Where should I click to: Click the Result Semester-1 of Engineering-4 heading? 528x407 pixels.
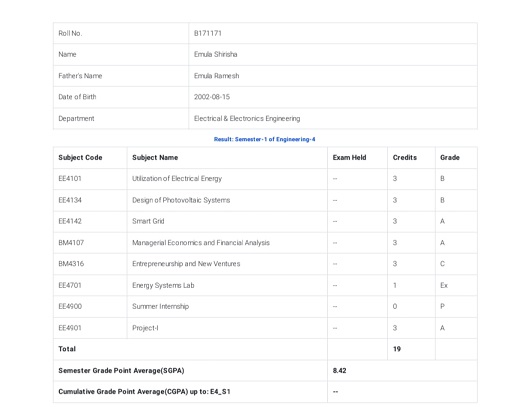264,139
